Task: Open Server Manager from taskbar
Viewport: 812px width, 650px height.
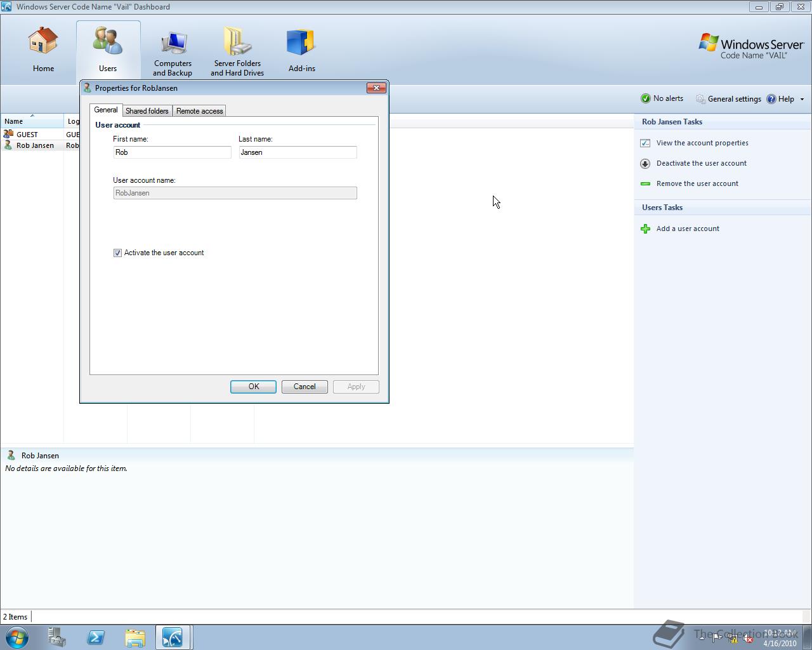Action: point(57,637)
